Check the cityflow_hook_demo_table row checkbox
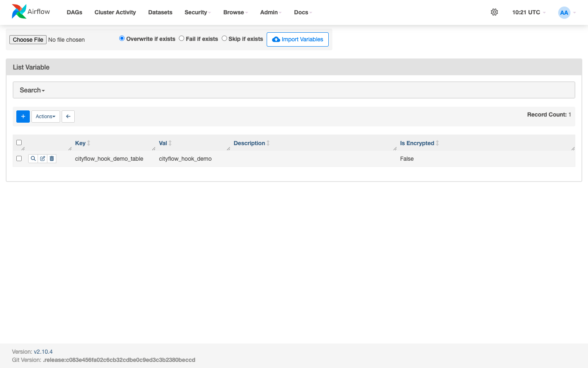Viewport: 588px width, 368px height. [x=19, y=159]
